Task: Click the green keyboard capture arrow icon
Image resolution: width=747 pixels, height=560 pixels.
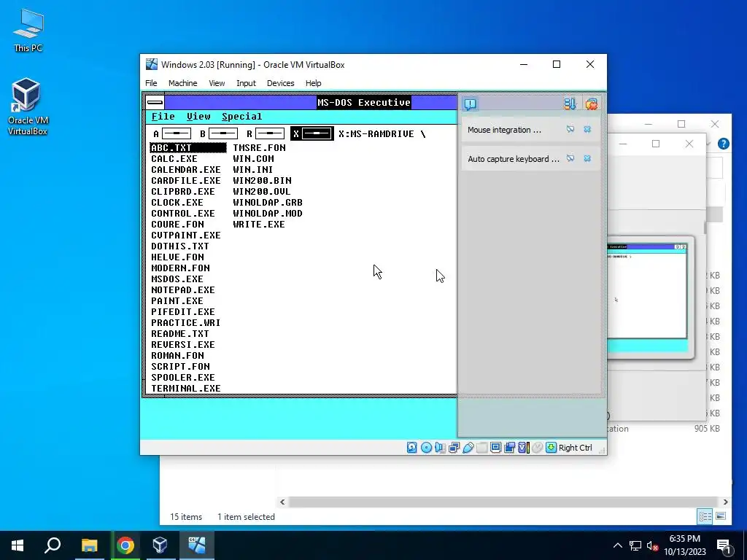Action: pyautogui.click(x=551, y=448)
